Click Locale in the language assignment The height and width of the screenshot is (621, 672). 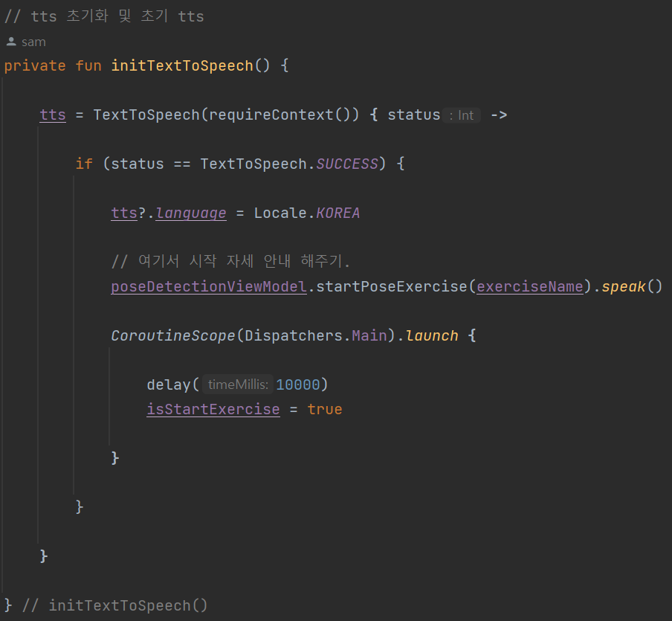pyautogui.click(x=280, y=213)
